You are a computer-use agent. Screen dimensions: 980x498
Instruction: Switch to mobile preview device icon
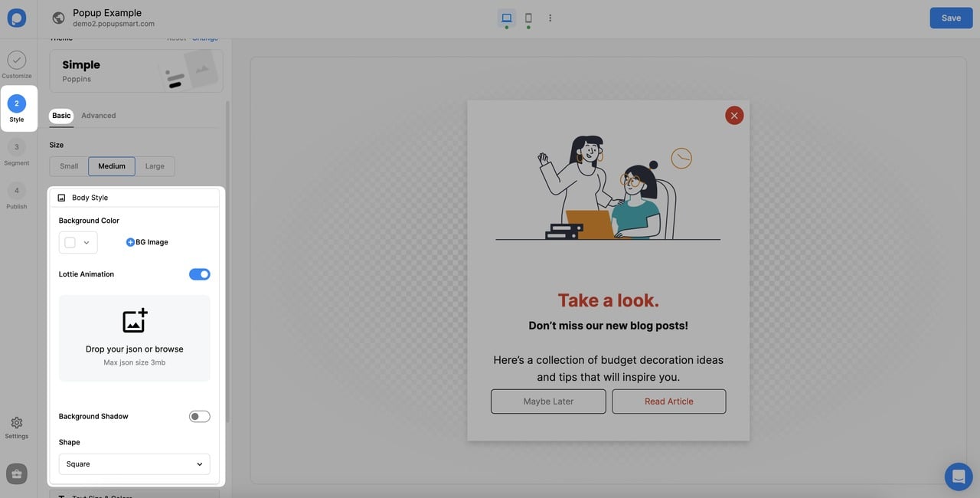tap(528, 18)
